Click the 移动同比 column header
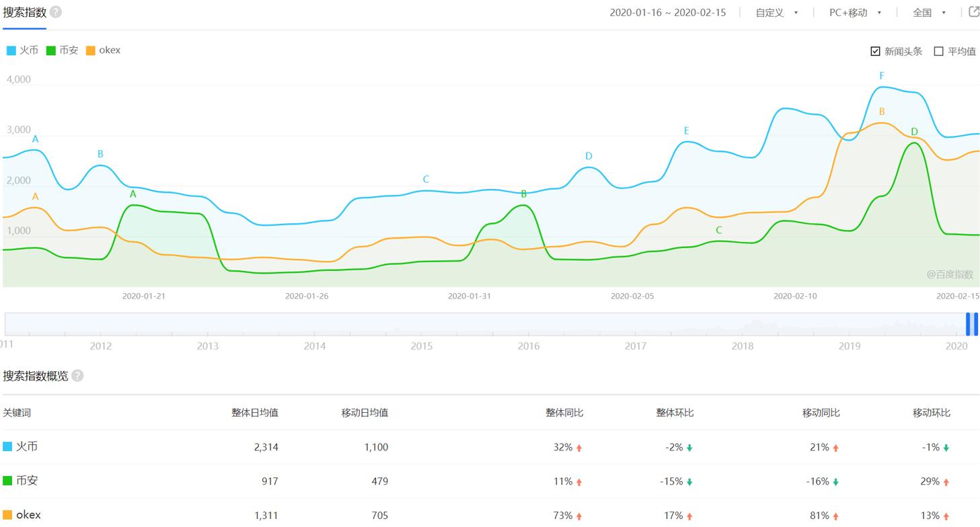 [821, 413]
